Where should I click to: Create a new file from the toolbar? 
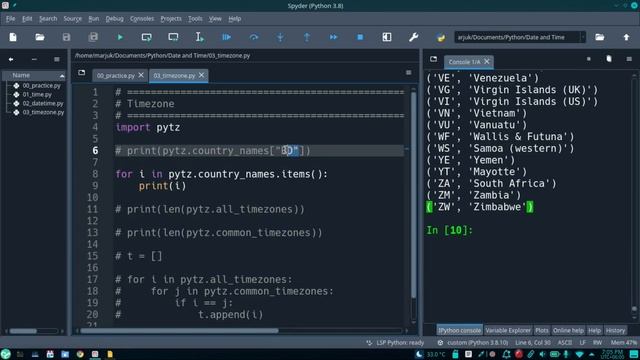pyautogui.click(x=13, y=37)
